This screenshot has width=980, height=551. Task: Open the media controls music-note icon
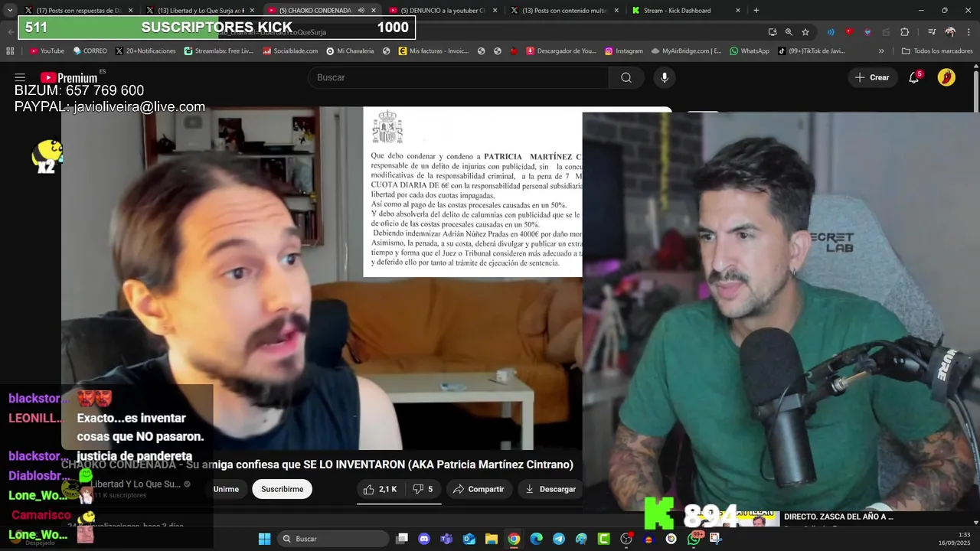(x=932, y=32)
